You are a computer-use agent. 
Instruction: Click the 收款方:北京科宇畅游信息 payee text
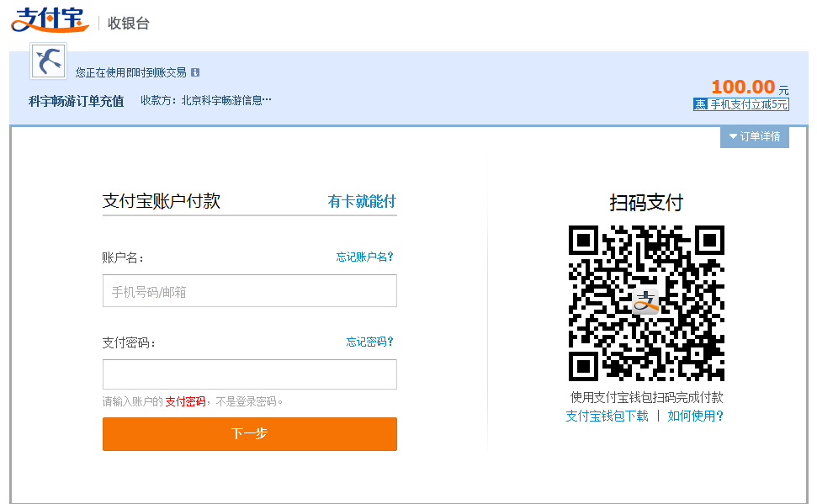(x=206, y=101)
